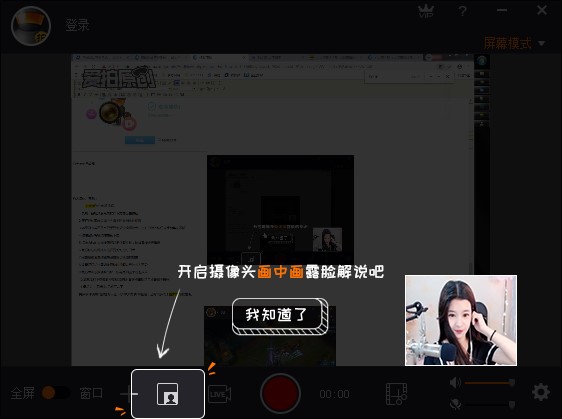Screen dimensions: 562x419
Task: Minimize the recorder window
Action: click(502, 10)
